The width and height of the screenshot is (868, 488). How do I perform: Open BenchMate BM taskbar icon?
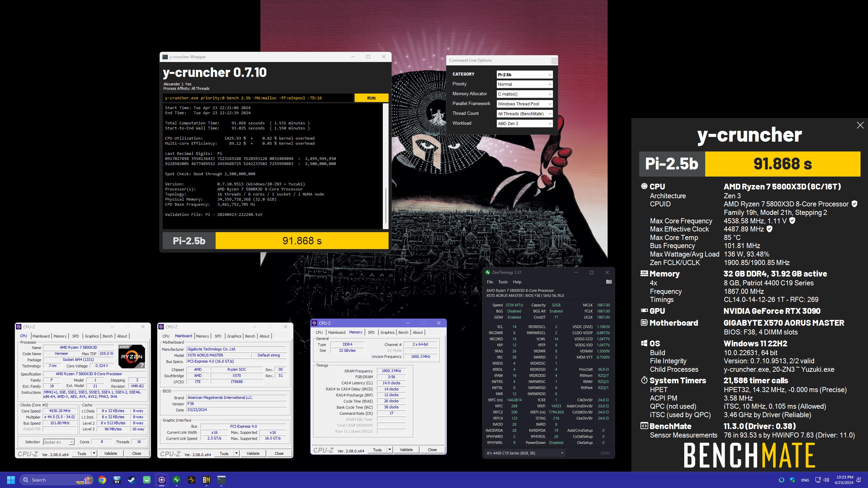206,480
